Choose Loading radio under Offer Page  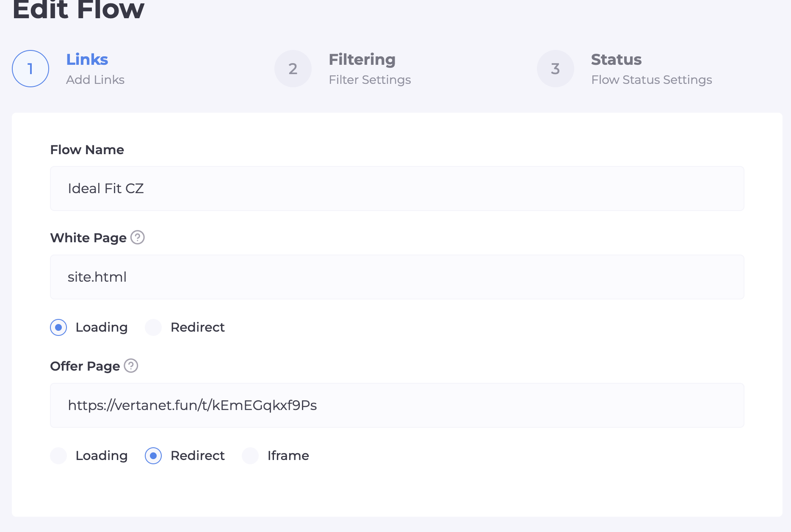(58, 456)
